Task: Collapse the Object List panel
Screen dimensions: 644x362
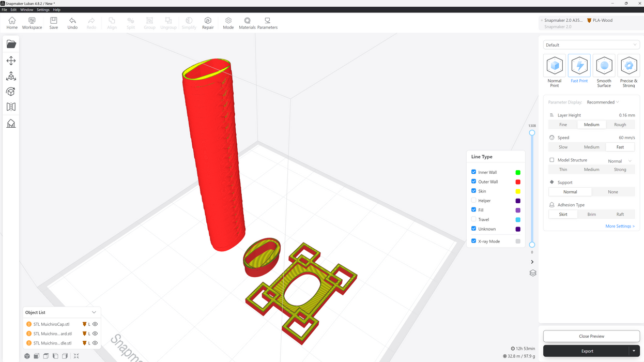Action: [94, 312]
